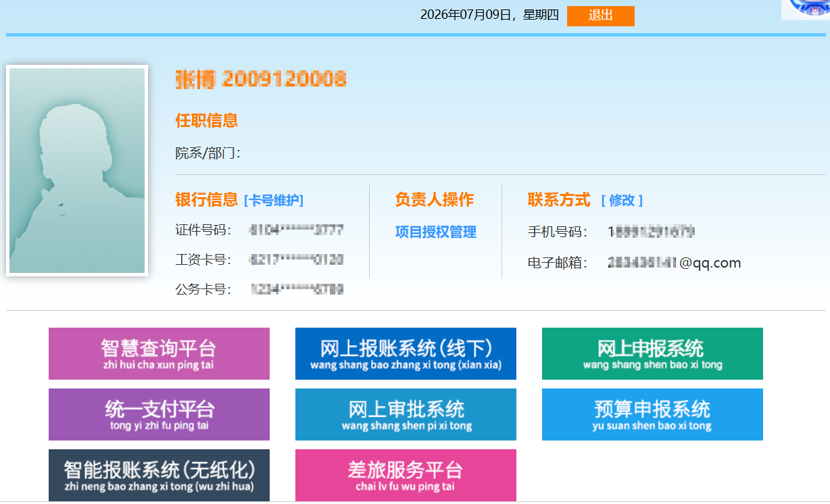
Task: Click the 工资卡号 masked number
Action: (296, 260)
